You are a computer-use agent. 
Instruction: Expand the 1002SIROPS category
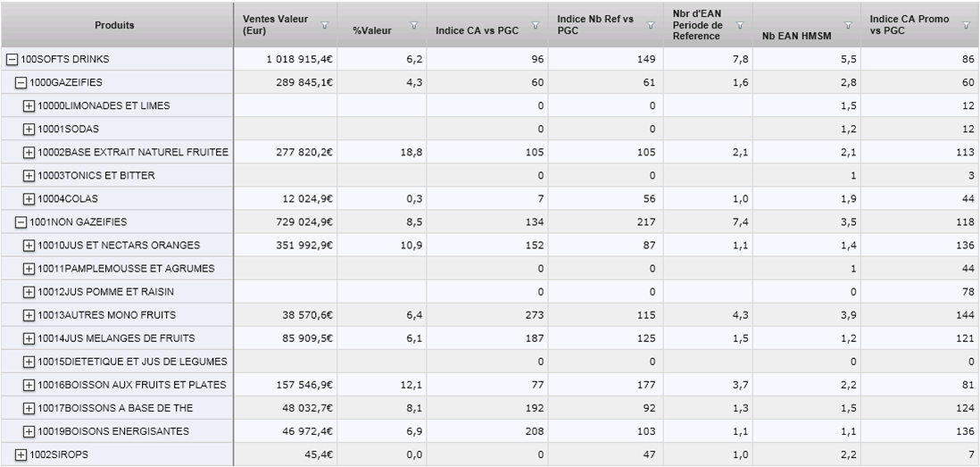[21, 454]
